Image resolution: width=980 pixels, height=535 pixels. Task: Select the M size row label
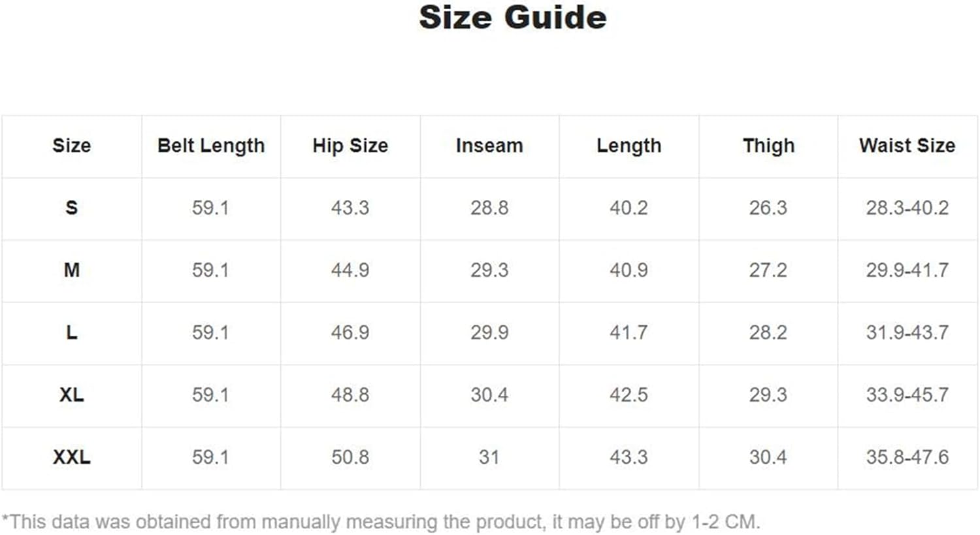click(71, 270)
